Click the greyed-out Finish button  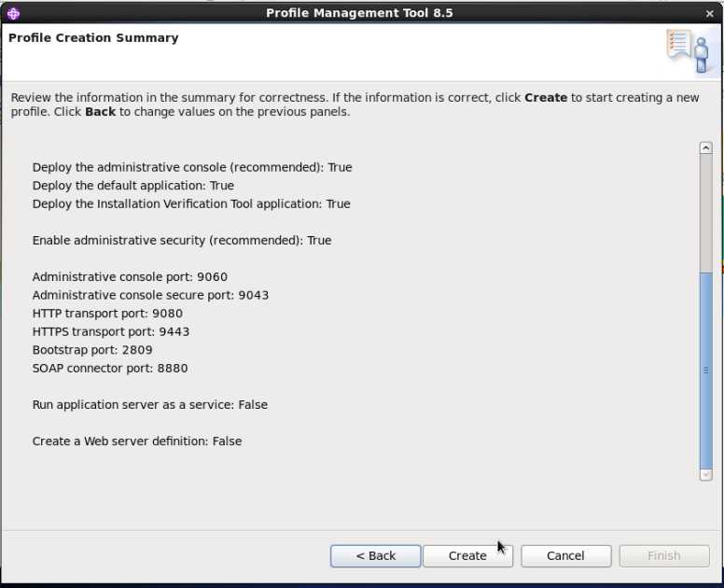point(663,555)
